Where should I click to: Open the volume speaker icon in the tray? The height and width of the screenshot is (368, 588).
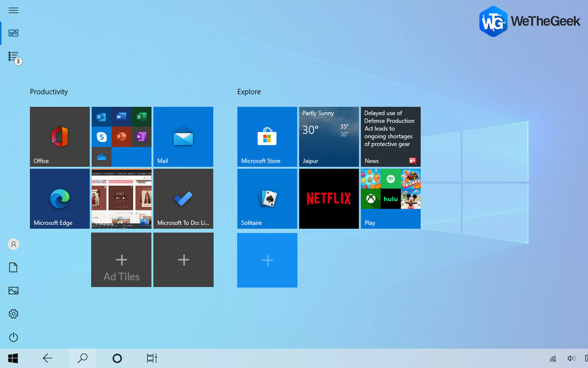coord(571,359)
